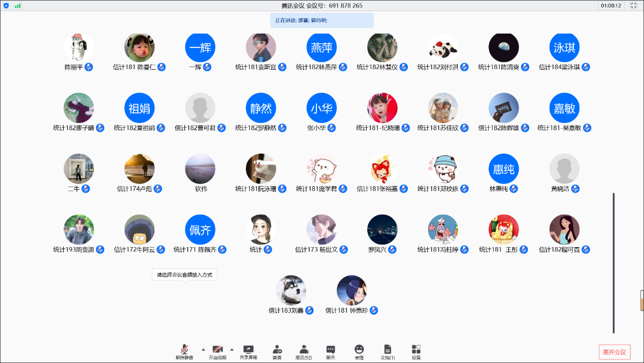Expand video options arrow beside 开启视频
Screen dimensions: 644x363
232,349
